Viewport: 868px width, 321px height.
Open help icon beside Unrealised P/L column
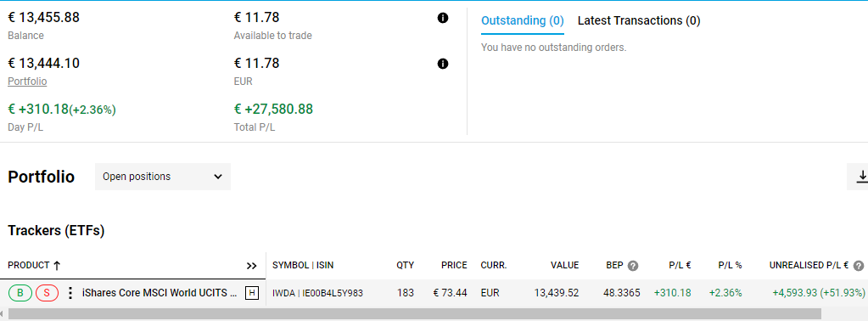coord(859,266)
